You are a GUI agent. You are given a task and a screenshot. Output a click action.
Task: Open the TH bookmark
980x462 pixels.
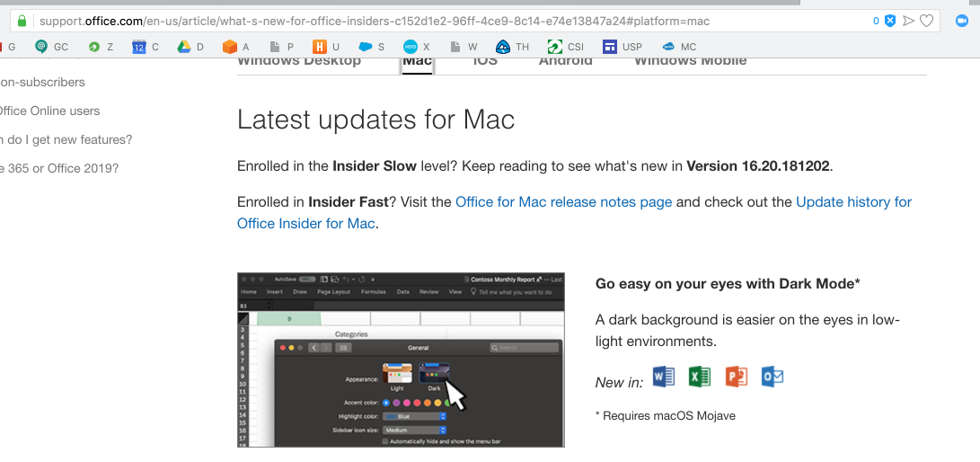512,47
